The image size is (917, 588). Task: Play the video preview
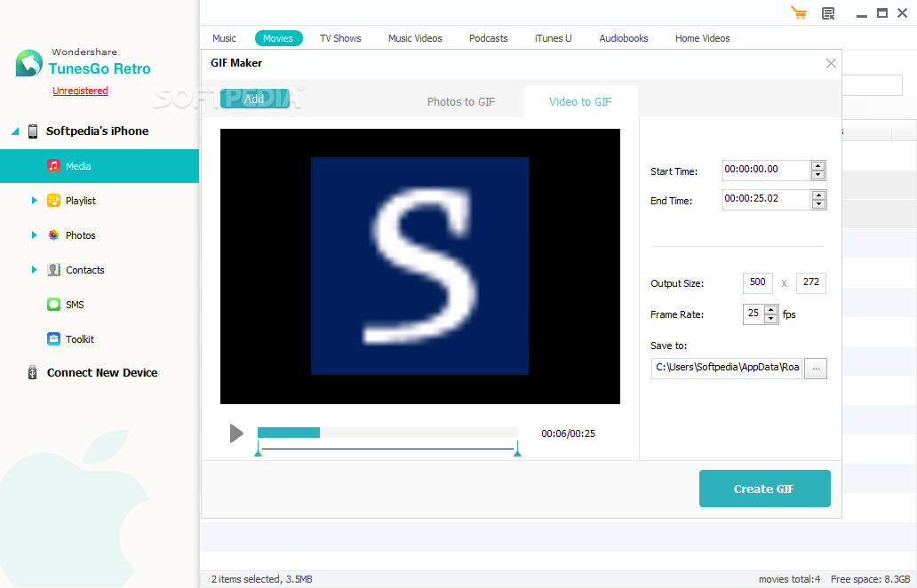click(x=236, y=433)
